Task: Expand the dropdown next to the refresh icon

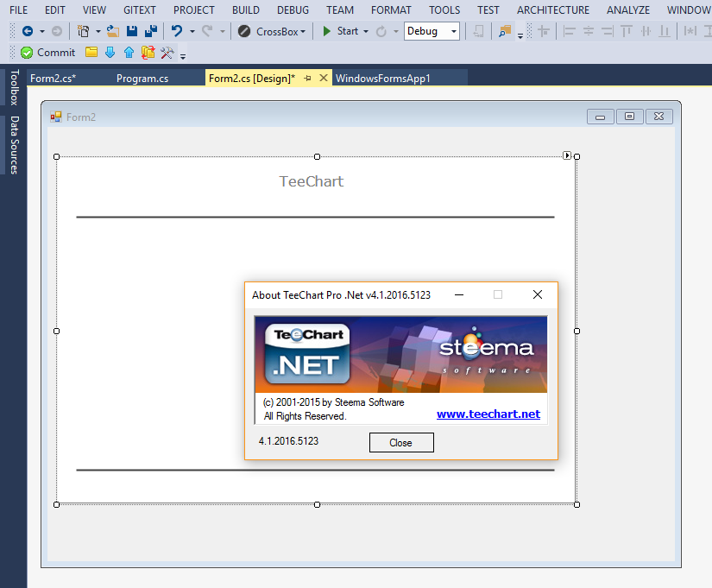Action: (x=396, y=31)
